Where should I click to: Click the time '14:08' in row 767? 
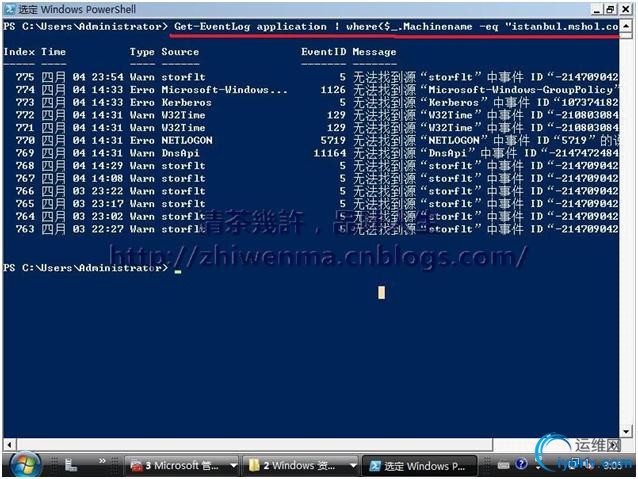point(107,179)
